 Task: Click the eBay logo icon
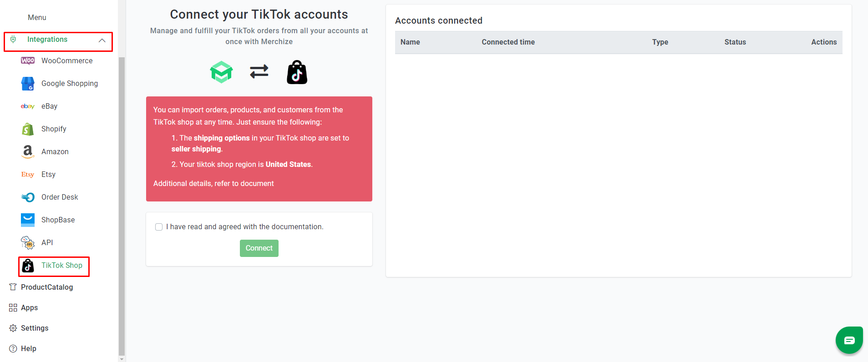pos(28,106)
